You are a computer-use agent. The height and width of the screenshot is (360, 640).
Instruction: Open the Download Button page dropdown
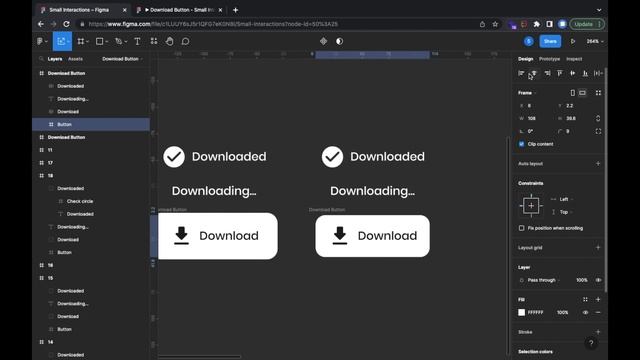click(122, 59)
